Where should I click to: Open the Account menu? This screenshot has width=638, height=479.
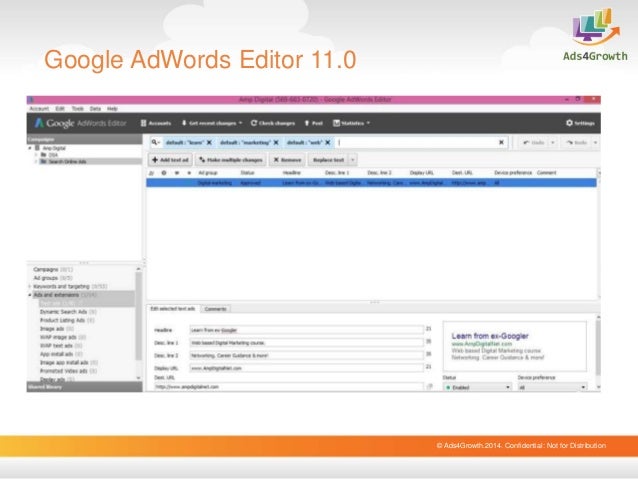tap(39, 109)
